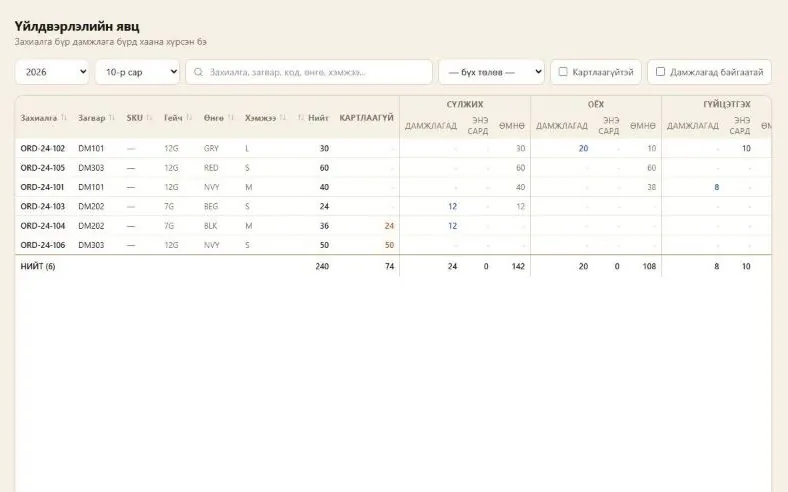Enable the Картлаагүйтэй checkbox
The height and width of the screenshot is (492, 788).
563,72
